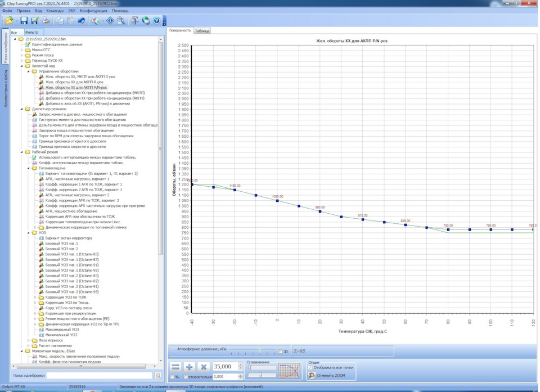Click the multiply (X) value button
The height and width of the screenshot is (392, 540).
tap(204, 367)
